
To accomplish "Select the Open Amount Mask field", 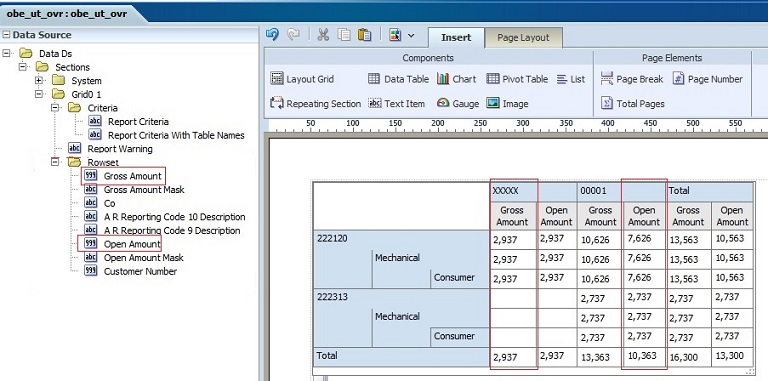I will (134, 258).
